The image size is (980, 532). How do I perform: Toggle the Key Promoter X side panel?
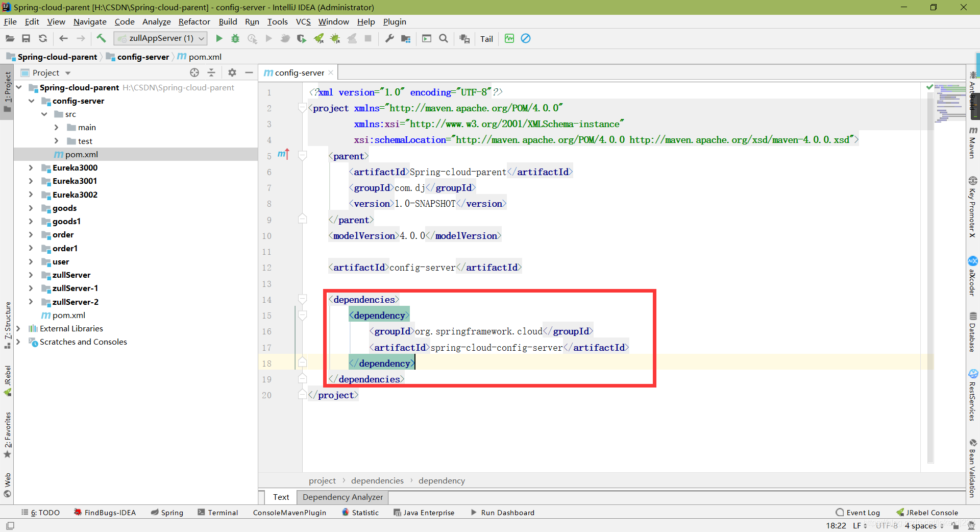click(x=973, y=207)
